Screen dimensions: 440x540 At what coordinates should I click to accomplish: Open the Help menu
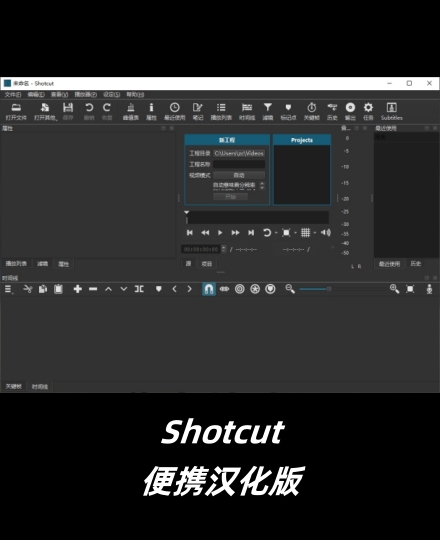click(135, 94)
